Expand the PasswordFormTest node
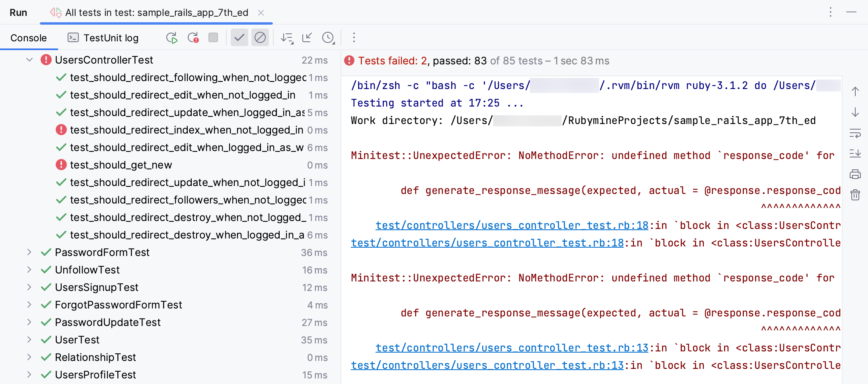The height and width of the screenshot is (384, 868). (29, 252)
